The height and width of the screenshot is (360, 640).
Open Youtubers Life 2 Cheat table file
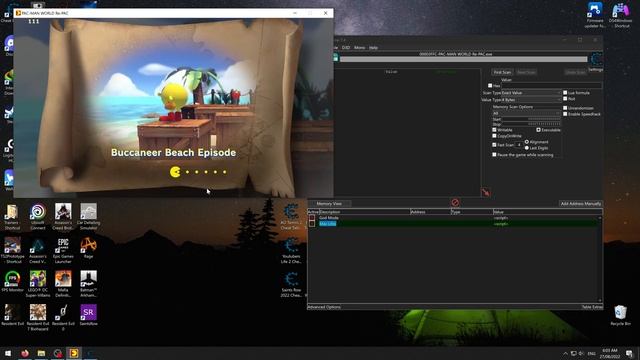click(x=291, y=251)
